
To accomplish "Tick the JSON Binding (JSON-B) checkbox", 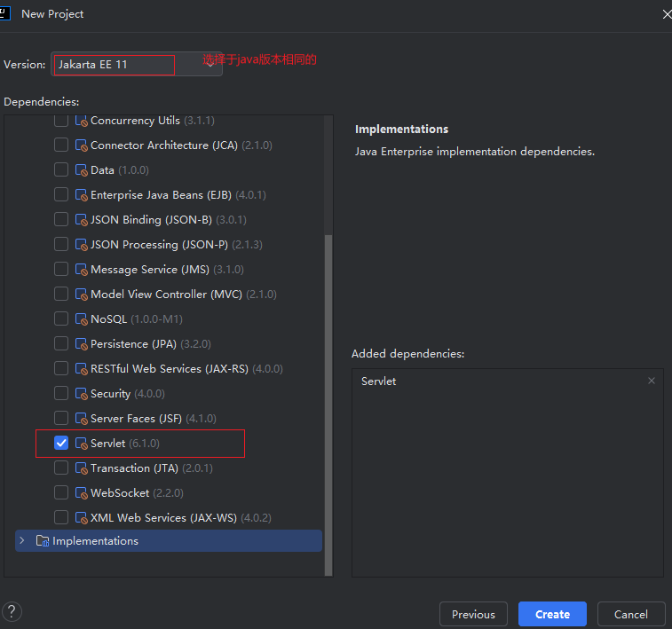I will point(61,219).
